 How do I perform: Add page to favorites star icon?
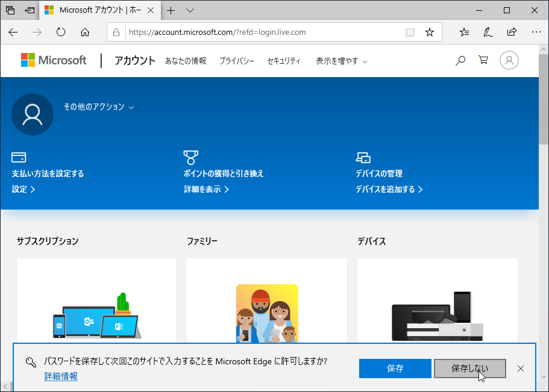(430, 33)
